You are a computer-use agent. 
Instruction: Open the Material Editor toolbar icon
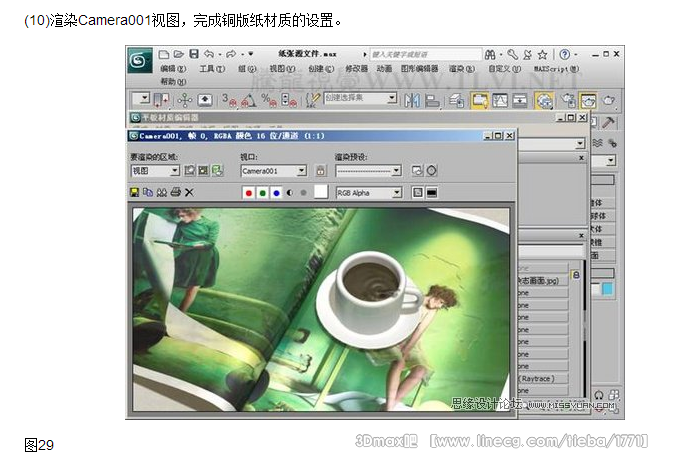(x=544, y=101)
